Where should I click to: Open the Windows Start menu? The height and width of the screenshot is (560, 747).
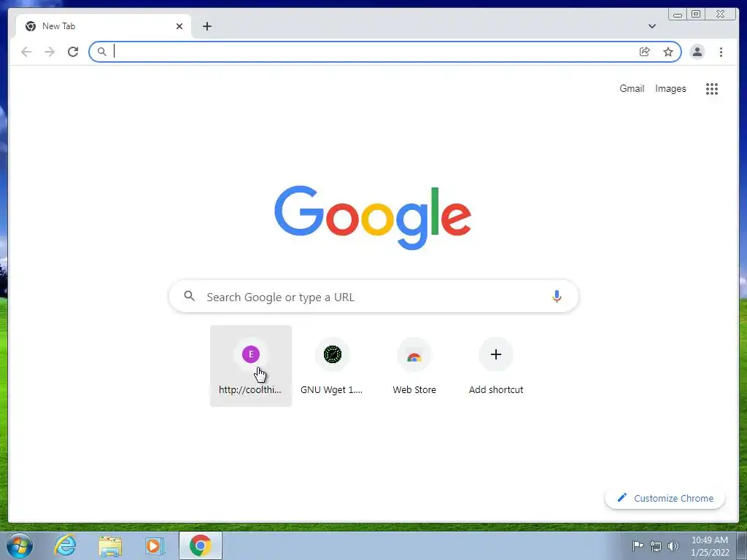tap(20, 545)
